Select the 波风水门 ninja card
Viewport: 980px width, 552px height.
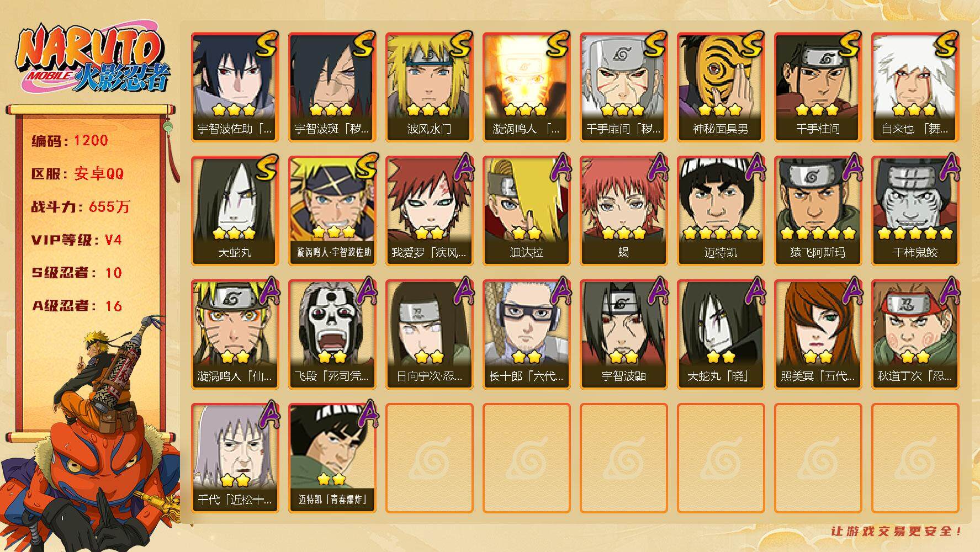coord(429,87)
